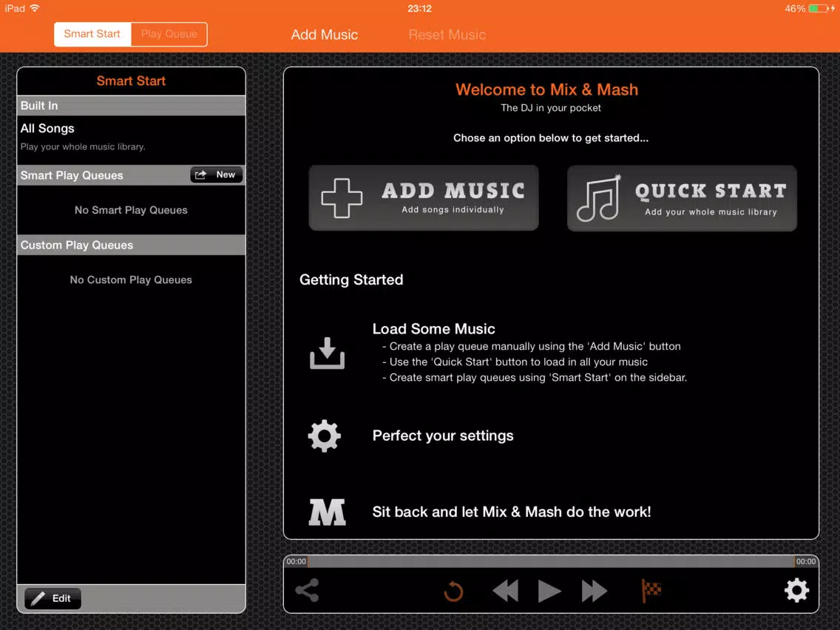Tap the checkered flag icon
The image size is (840, 630).
(651, 591)
